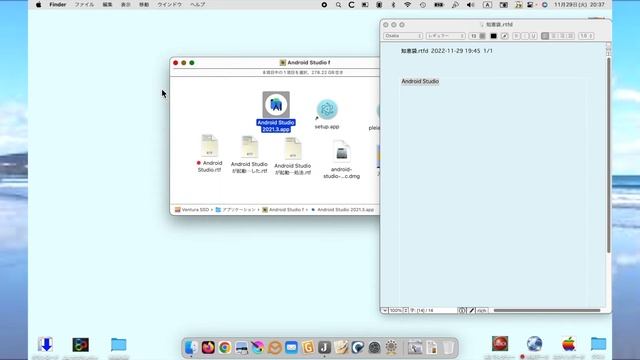This screenshot has height=360, width=640.
Task: Open the volume control in the menu bar
Action: point(471,5)
